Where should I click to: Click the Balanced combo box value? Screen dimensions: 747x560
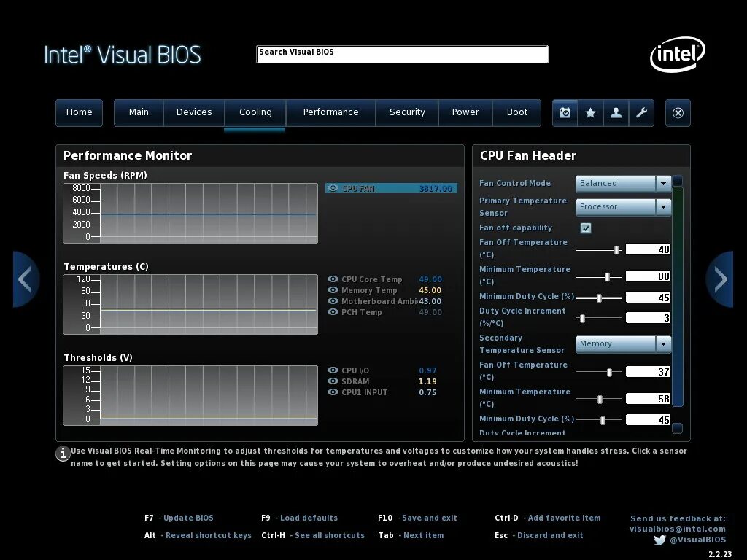616,183
